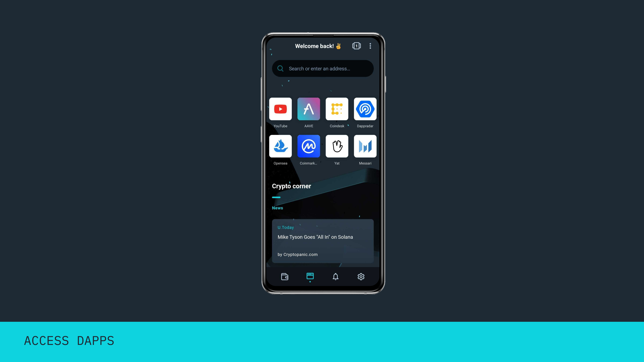
Task: Open the Dappradar icon
Action: (x=365, y=109)
